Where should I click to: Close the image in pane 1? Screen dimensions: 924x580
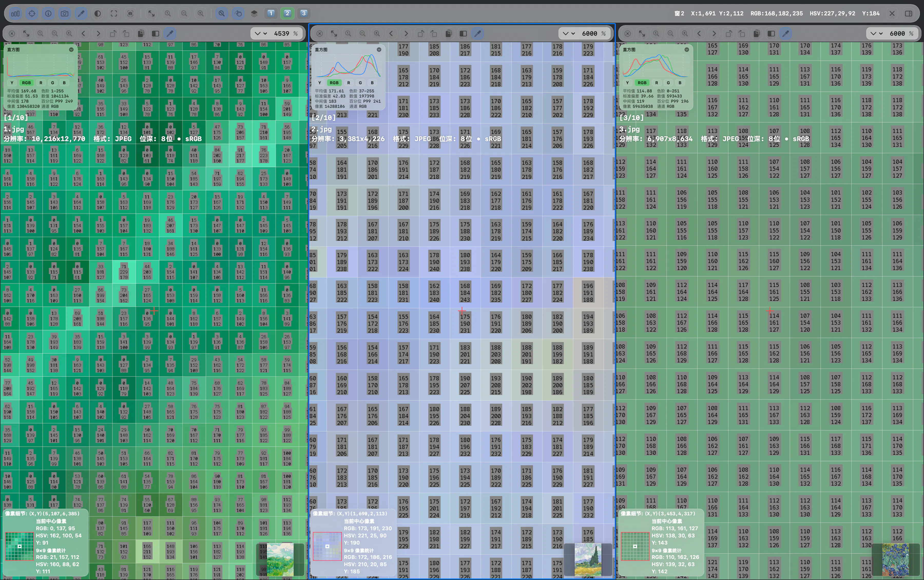12,33
